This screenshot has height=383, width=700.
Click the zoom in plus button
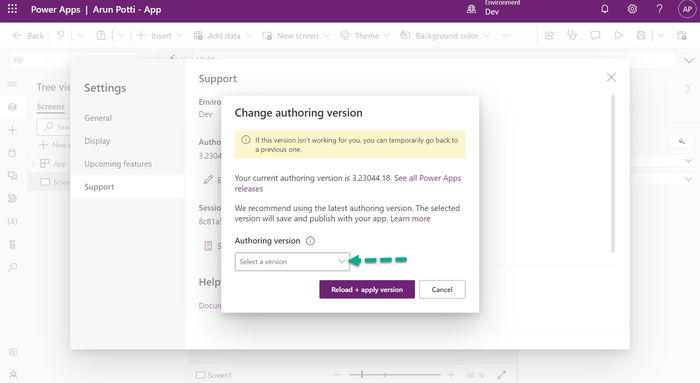(x=451, y=375)
